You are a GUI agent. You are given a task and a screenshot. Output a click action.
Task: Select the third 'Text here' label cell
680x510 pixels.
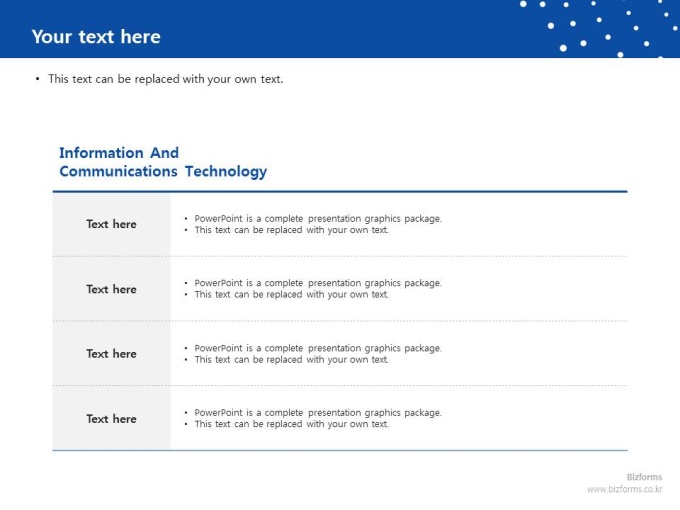(111, 353)
